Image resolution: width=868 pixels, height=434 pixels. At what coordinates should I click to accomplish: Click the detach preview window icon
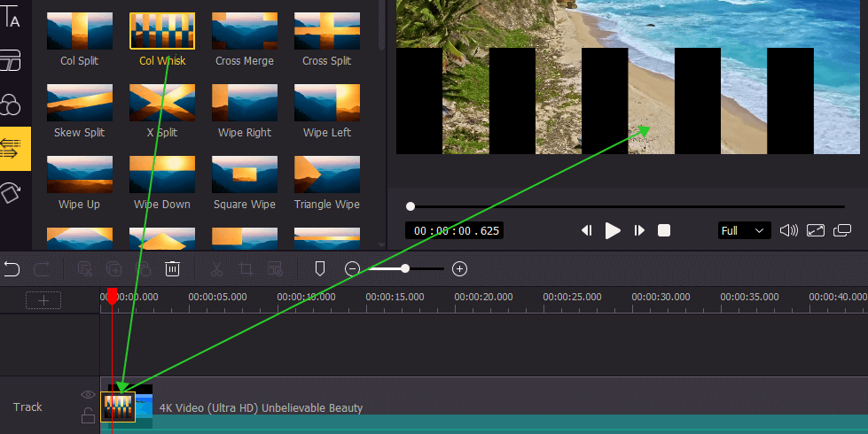pyautogui.click(x=842, y=230)
